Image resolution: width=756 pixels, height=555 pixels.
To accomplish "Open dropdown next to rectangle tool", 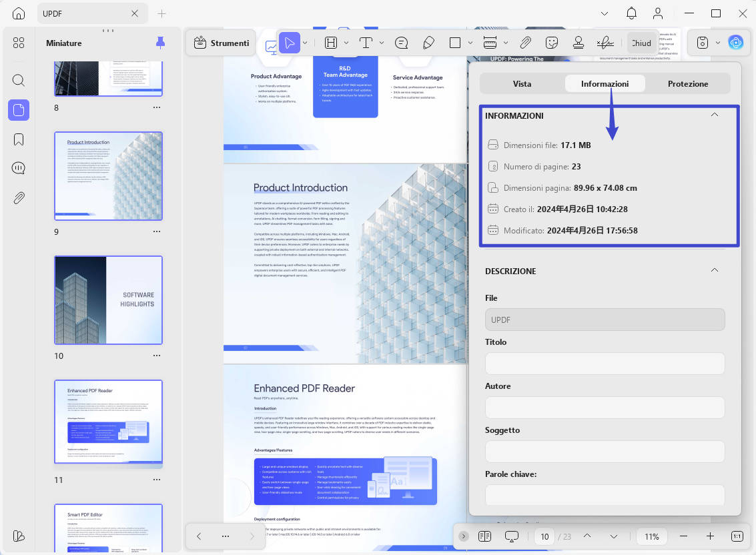I will tap(470, 43).
